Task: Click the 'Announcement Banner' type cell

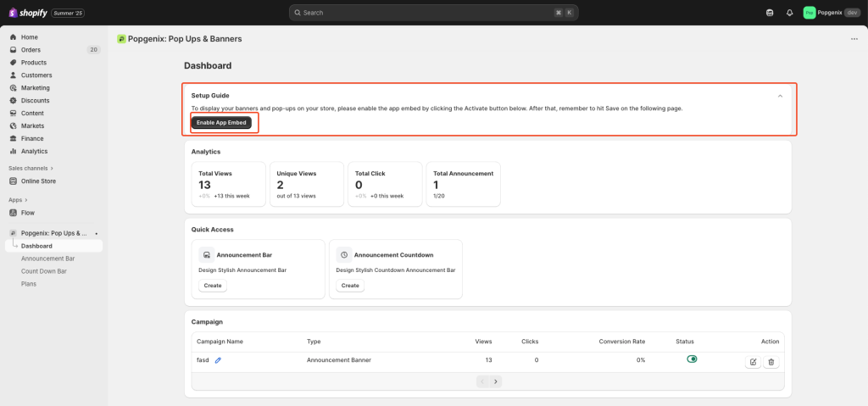Action: point(339,360)
